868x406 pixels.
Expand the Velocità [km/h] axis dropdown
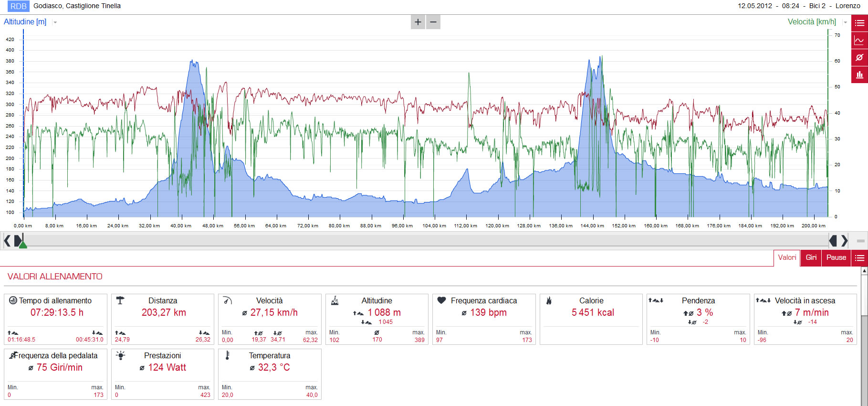point(845,22)
